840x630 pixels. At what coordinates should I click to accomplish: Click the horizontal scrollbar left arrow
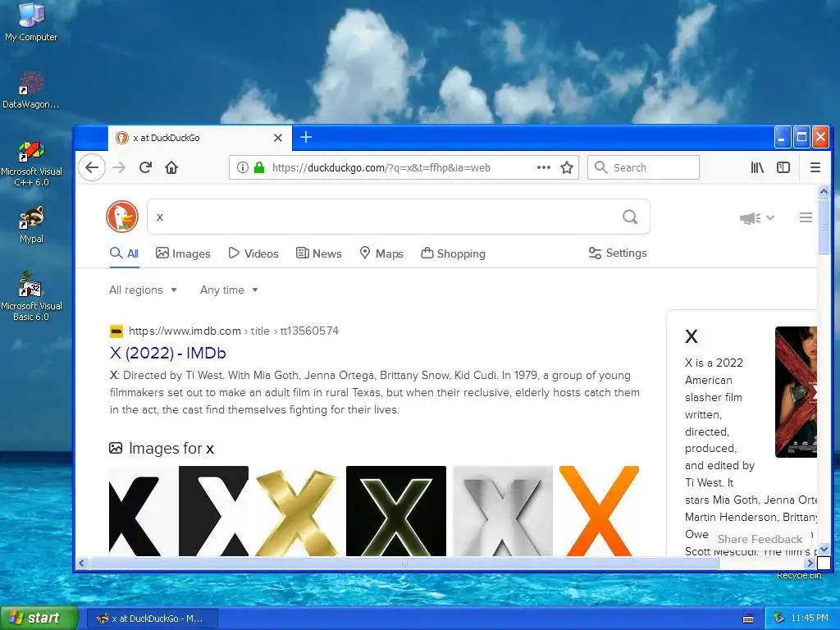pyautogui.click(x=82, y=563)
